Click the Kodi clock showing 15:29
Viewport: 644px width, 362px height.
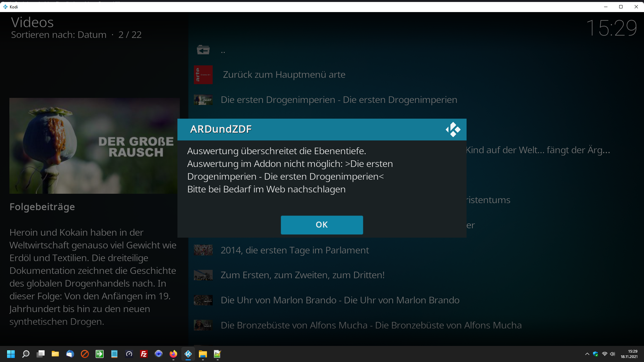pyautogui.click(x=611, y=28)
